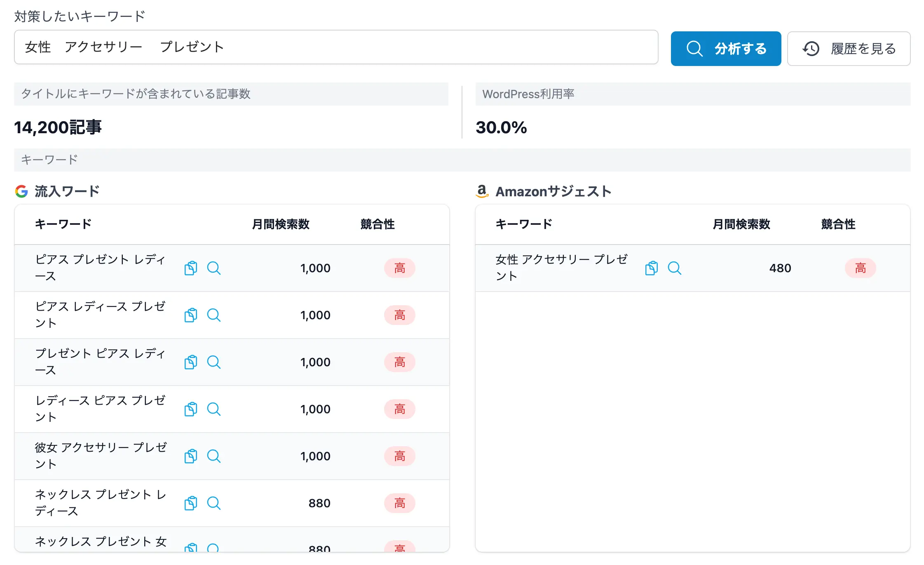924x565 pixels.
Task: Click the Google icon beside 流入ワード
Action: click(21, 191)
